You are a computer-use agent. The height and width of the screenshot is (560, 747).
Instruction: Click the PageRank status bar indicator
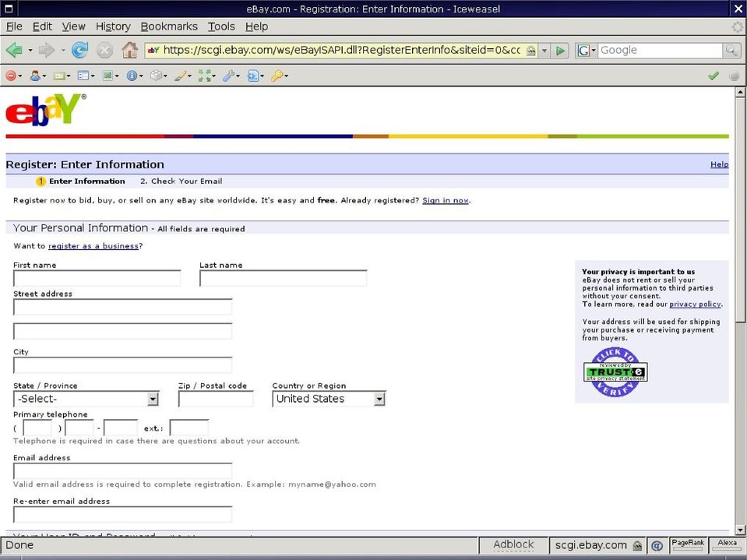coord(688,544)
